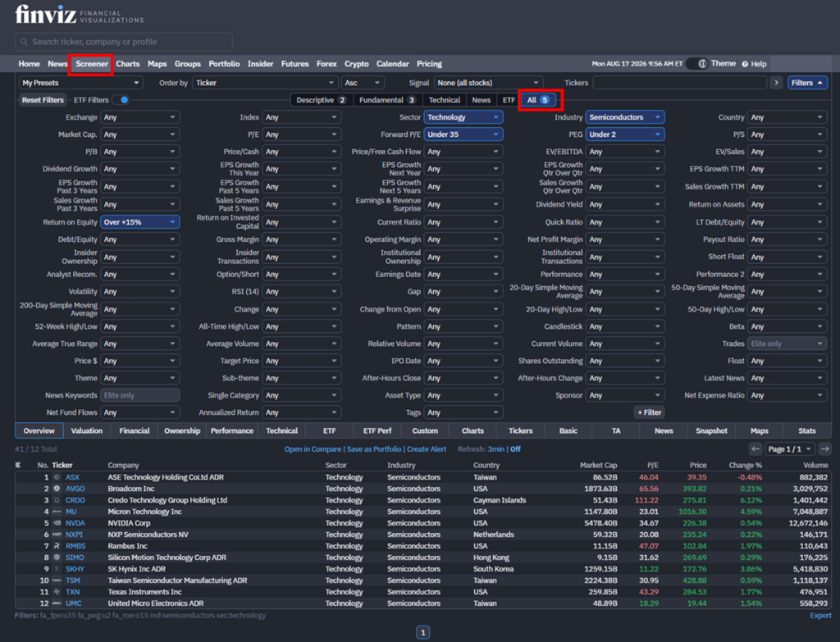
Task: Open the My Presets dropdown
Action: pyautogui.click(x=81, y=83)
